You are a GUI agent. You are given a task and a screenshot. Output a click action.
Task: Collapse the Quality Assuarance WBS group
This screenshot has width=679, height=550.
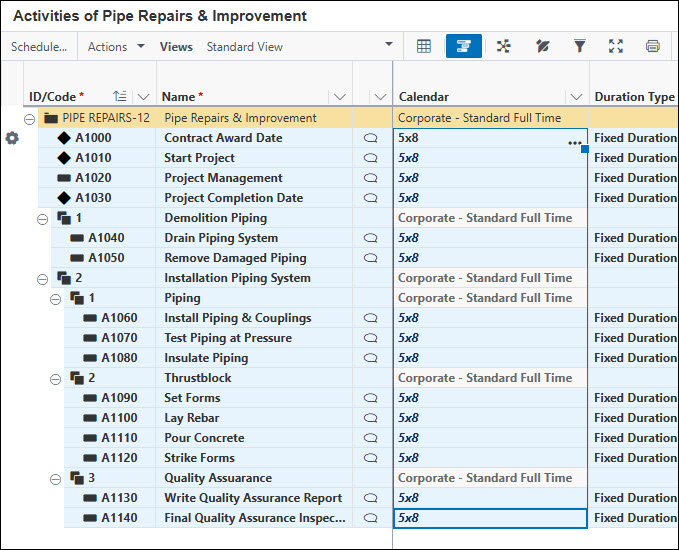click(x=55, y=479)
